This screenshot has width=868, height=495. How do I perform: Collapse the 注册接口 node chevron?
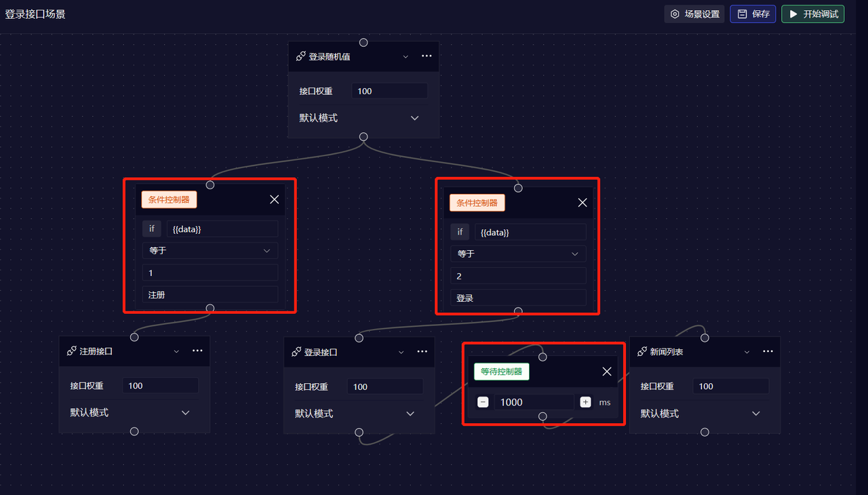(176, 351)
